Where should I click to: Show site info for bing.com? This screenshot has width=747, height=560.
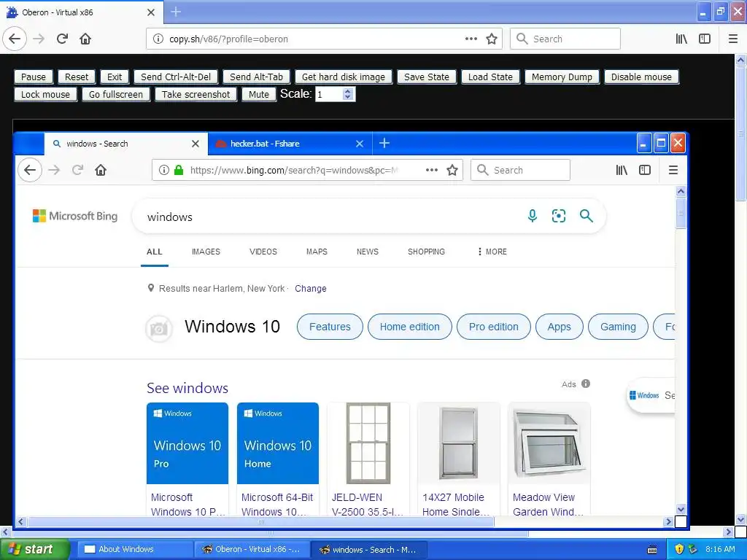click(x=164, y=170)
